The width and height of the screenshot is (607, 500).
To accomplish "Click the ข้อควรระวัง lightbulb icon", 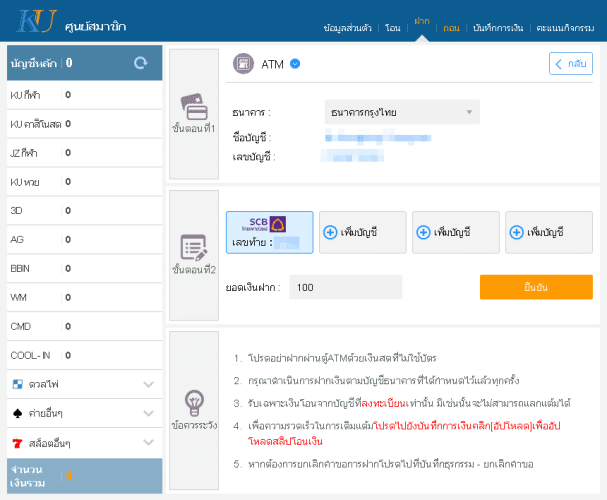I will [194, 403].
